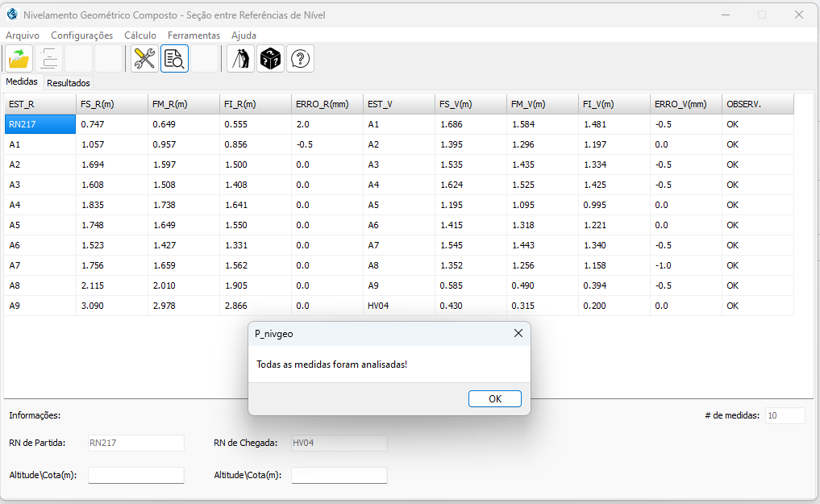
Task: Select cell with value 0.995
Action: [614, 205]
